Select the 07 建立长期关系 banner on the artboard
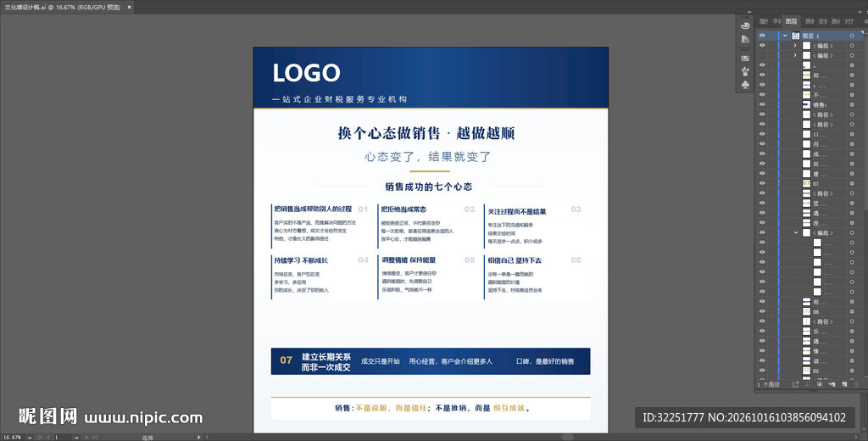The height and width of the screenshot is (441, 868). click(430, 361)
